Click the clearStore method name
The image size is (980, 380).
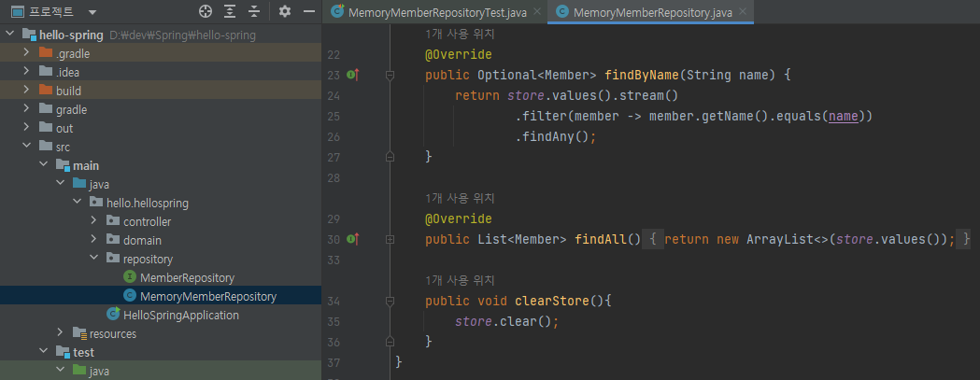[x=552, y=302]
